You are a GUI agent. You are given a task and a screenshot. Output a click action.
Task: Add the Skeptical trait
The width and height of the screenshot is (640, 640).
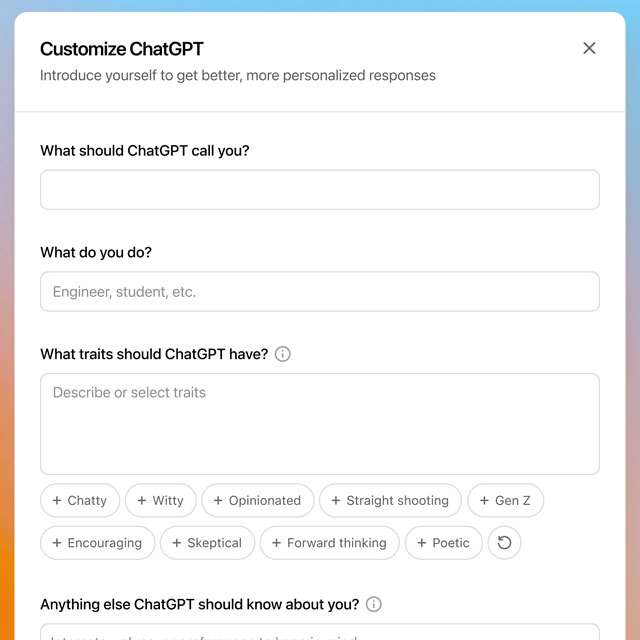pos(207,543)
